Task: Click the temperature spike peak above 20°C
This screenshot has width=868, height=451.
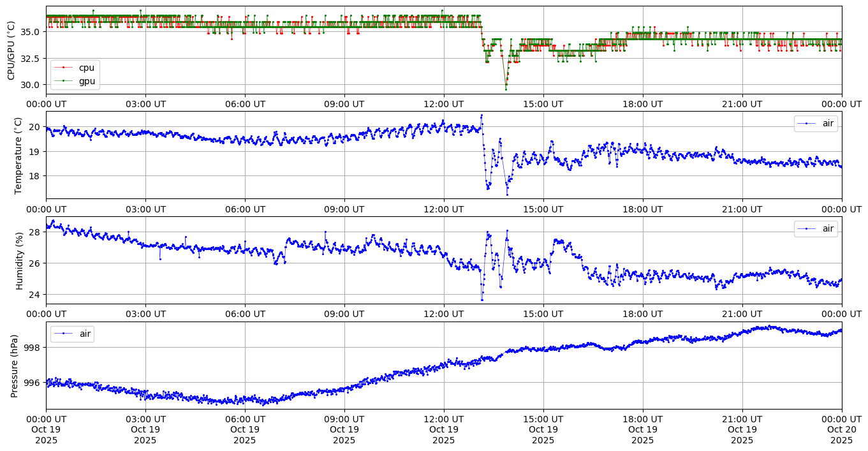Action: pos(482,115)
